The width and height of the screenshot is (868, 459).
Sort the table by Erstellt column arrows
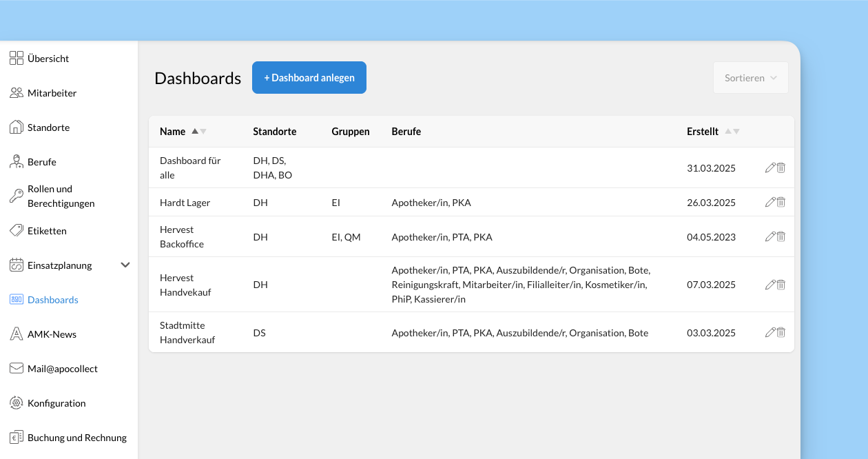click(x=732, y=132)
